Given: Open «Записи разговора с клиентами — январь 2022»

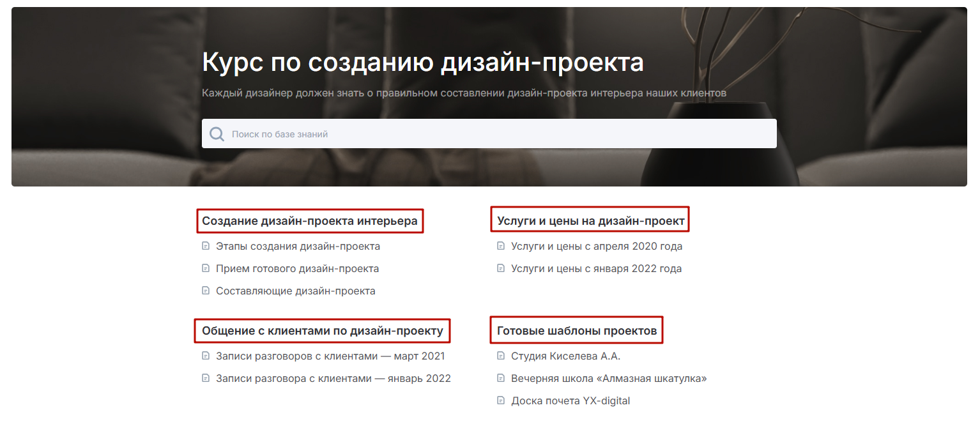Looking at the screenshot, I should pyautogui.click(x=333, y=378).
